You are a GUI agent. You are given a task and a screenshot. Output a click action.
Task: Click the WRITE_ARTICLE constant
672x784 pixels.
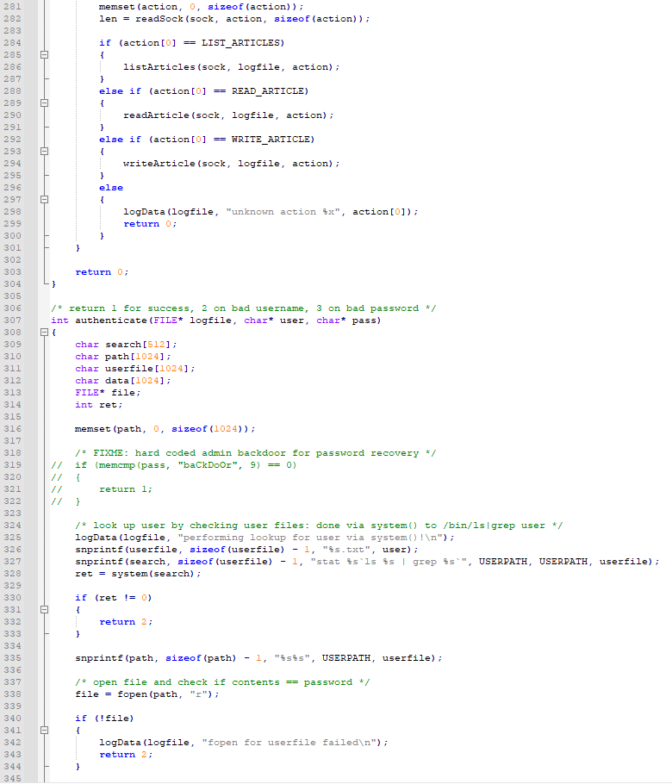point(271,140)
